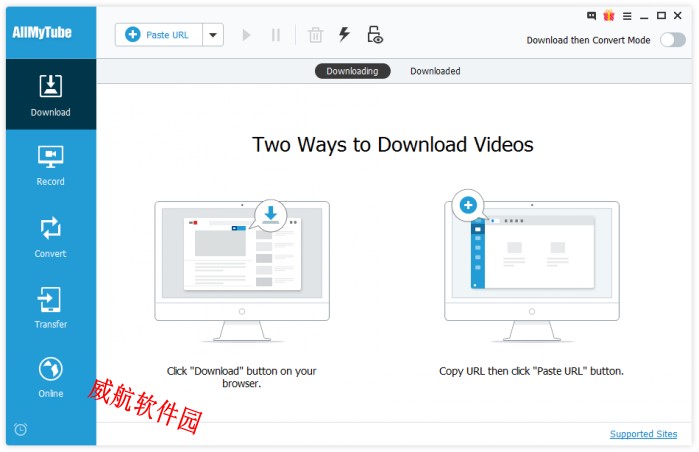Image resolution: width=699 pixels, height=452 pixels.
Task: Click the private mode lock icon
Action: click(x=375, y=35)
